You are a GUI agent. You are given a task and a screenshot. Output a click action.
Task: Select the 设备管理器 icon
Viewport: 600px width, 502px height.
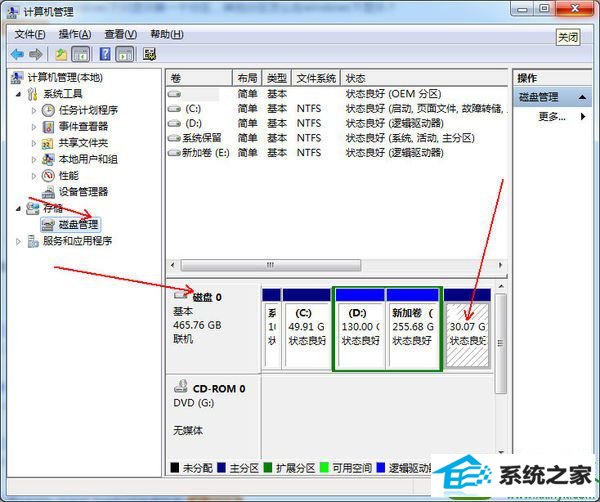(48, 192)
